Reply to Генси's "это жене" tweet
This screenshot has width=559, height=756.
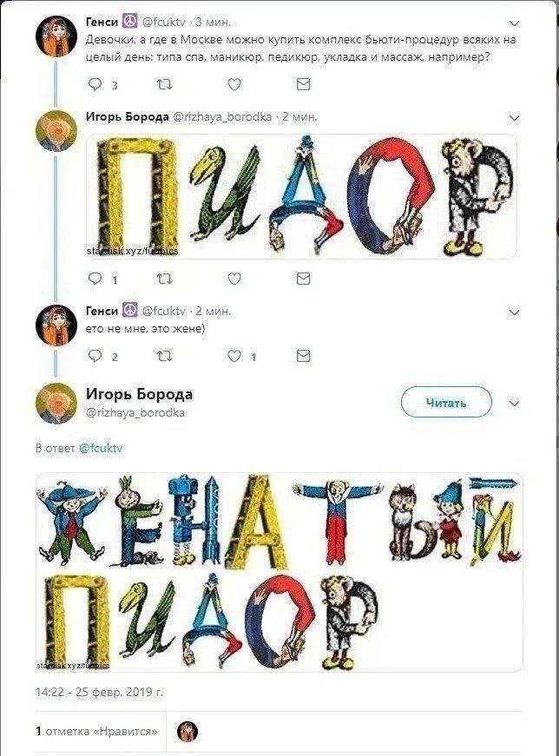96,356
